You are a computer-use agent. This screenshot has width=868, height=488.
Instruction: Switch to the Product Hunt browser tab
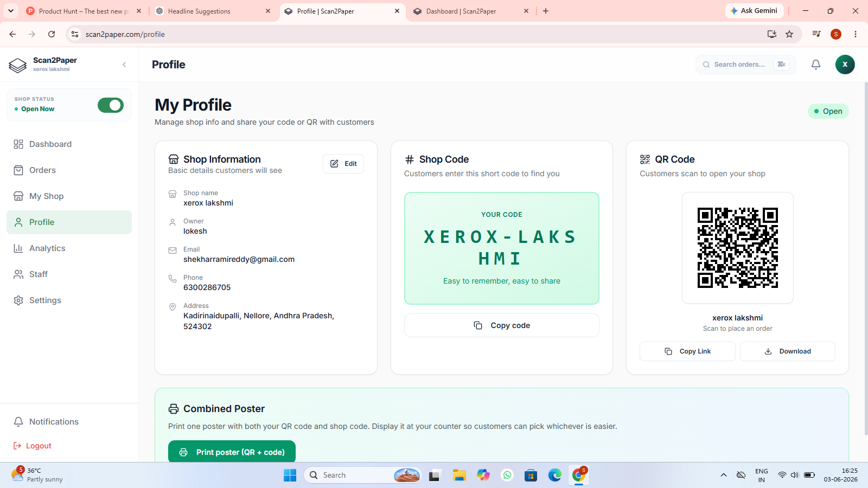click(84, 11)
